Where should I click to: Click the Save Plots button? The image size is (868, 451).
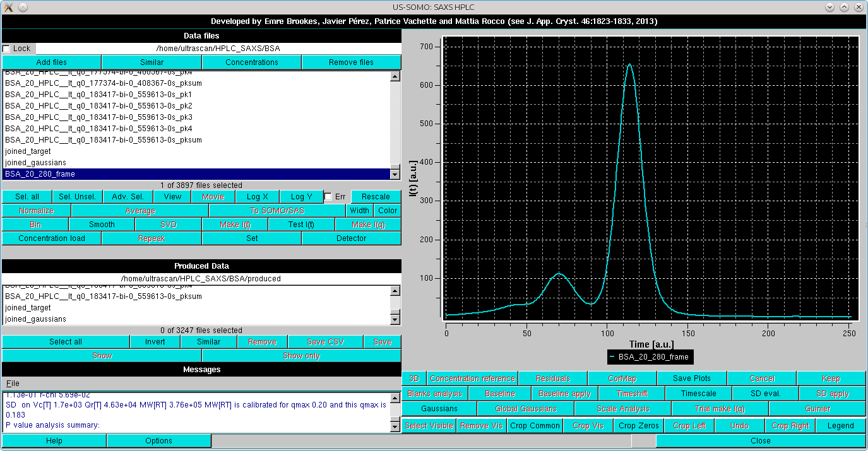point(691,378)
